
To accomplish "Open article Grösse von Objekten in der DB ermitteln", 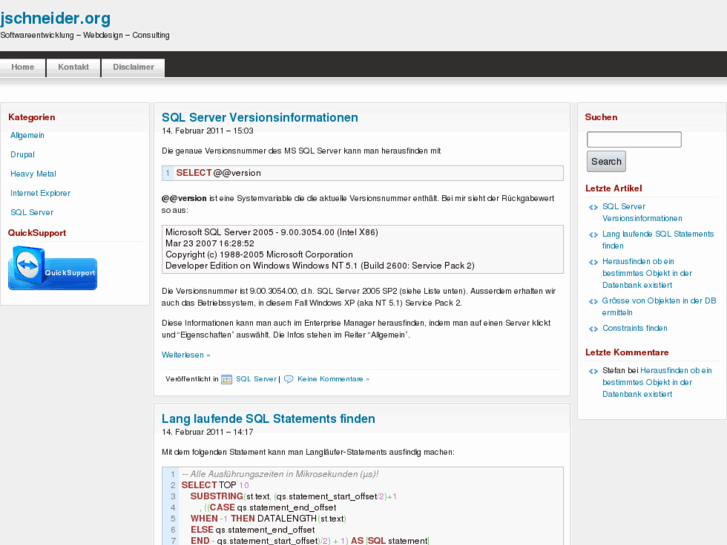I will 659,307.
